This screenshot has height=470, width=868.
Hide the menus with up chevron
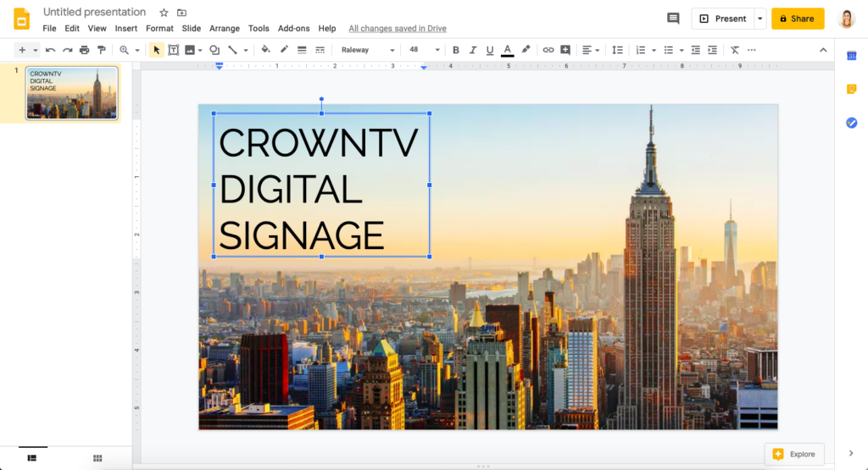coord(823,50)
